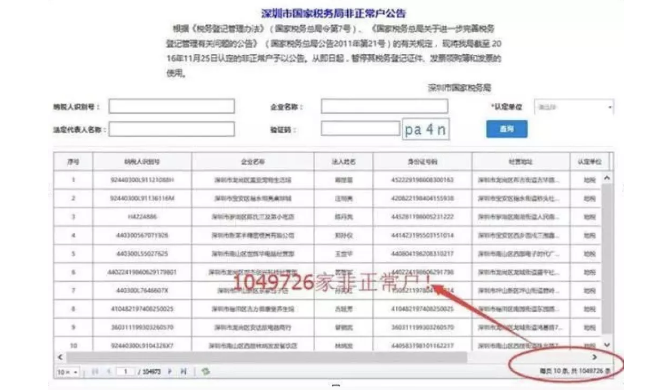The height and width of the screenshot is (390, 646).
Task: Click the down arrow of table scrollbar
Action: tap(606, 345)
